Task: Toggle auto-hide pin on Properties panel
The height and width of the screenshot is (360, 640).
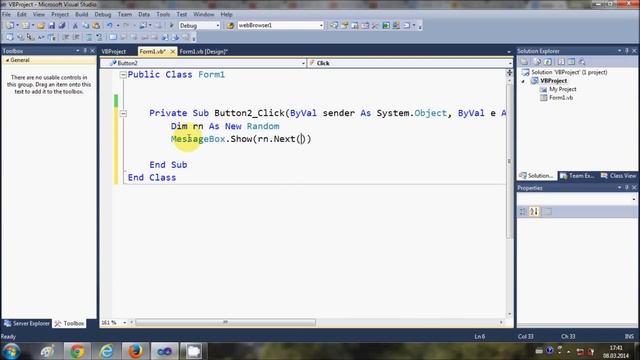Action: [x=627, y=187]
